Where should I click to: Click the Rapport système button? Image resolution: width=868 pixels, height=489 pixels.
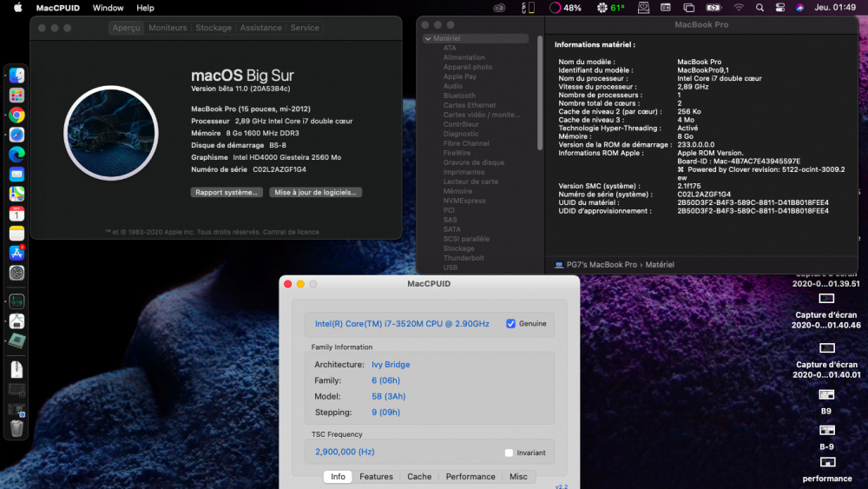click(227, 192)
